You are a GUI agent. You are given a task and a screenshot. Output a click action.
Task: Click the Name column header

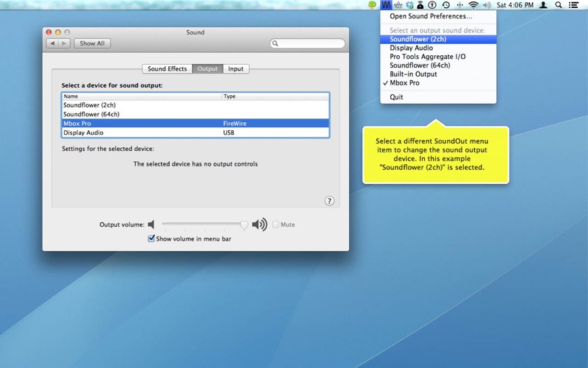(x=142, y=96)
